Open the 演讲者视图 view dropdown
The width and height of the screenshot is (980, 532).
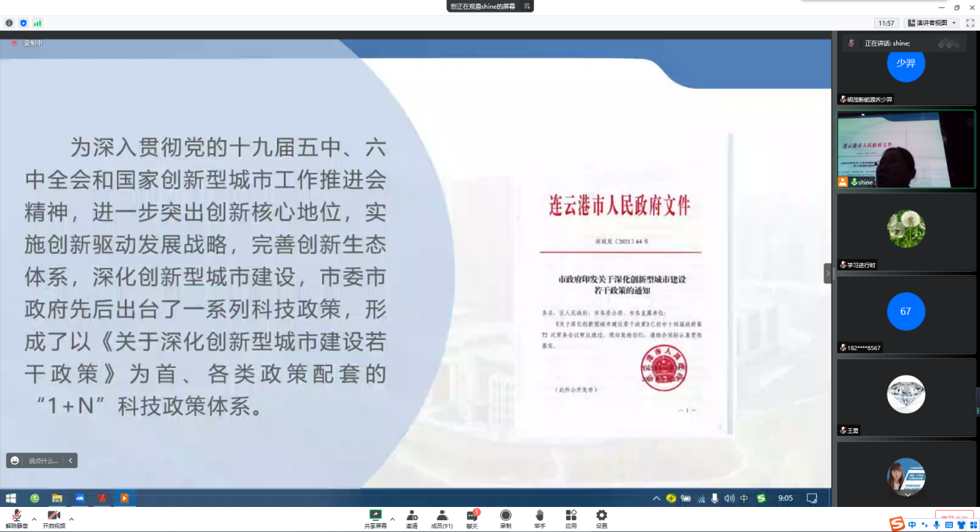931,23
